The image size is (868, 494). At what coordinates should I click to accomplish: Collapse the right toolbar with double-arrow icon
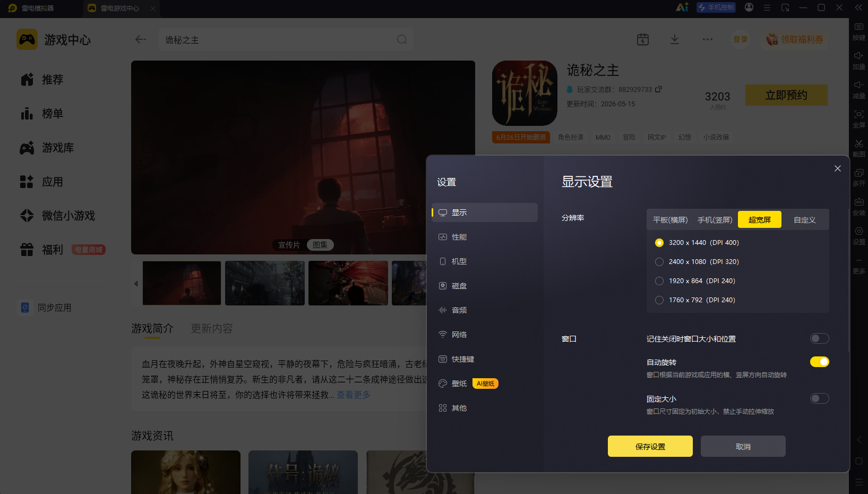pos(858,7)
